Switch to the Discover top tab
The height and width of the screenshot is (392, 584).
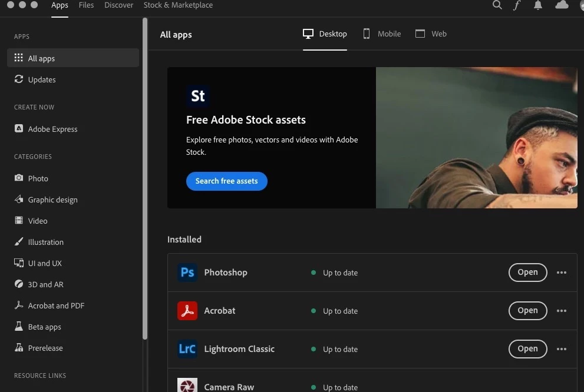(118, 5)
